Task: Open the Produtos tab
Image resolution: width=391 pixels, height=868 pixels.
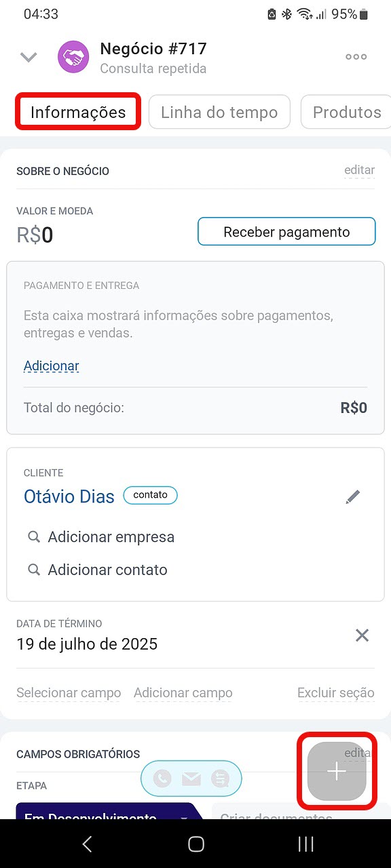Action: (346, 113)
